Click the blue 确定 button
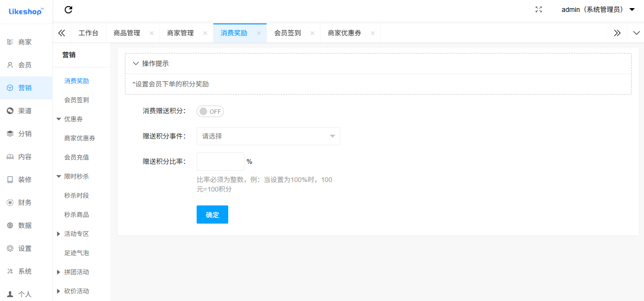The height and width of the screenshot is (301, 644). [x=212, y=215]
